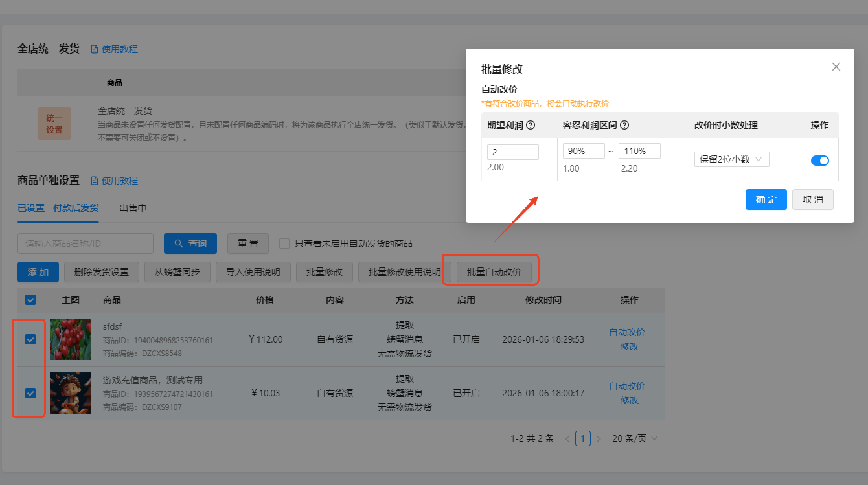
Task: Click the 110% upper tolerance input
Action: (639, 151)
